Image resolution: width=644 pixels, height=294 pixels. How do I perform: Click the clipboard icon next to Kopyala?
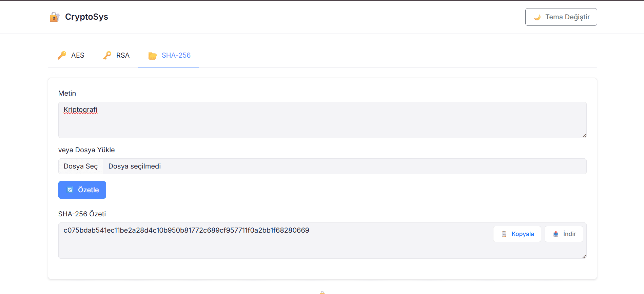click(x=504, y=234)
